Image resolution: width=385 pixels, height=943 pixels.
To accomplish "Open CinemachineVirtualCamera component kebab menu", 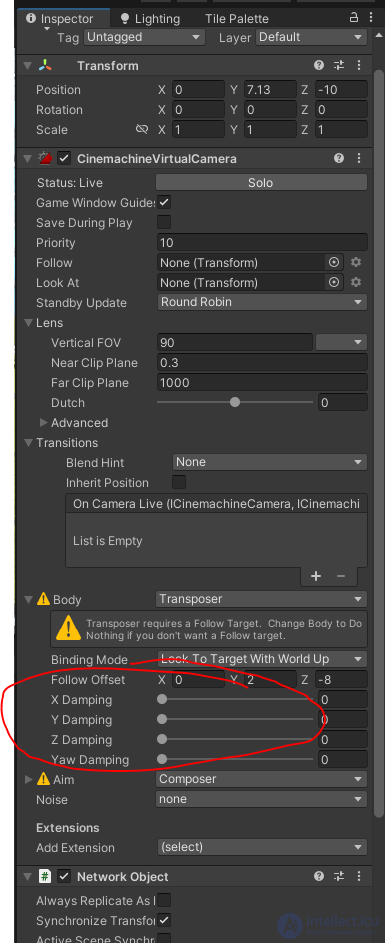I will 359,158.
